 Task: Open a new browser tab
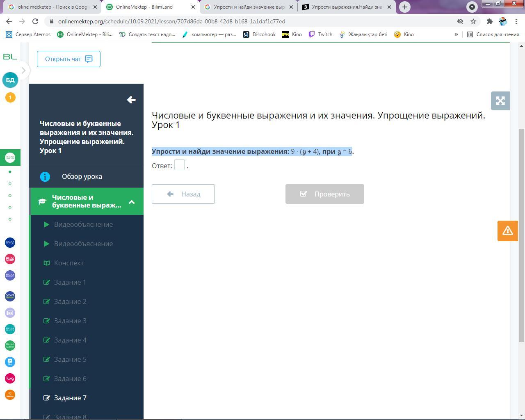click(x=405, y=7)
